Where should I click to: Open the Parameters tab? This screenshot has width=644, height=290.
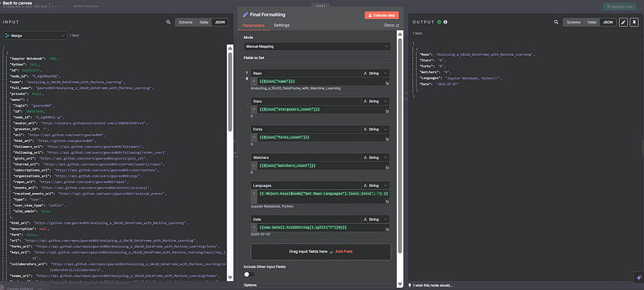pos(253,26)
